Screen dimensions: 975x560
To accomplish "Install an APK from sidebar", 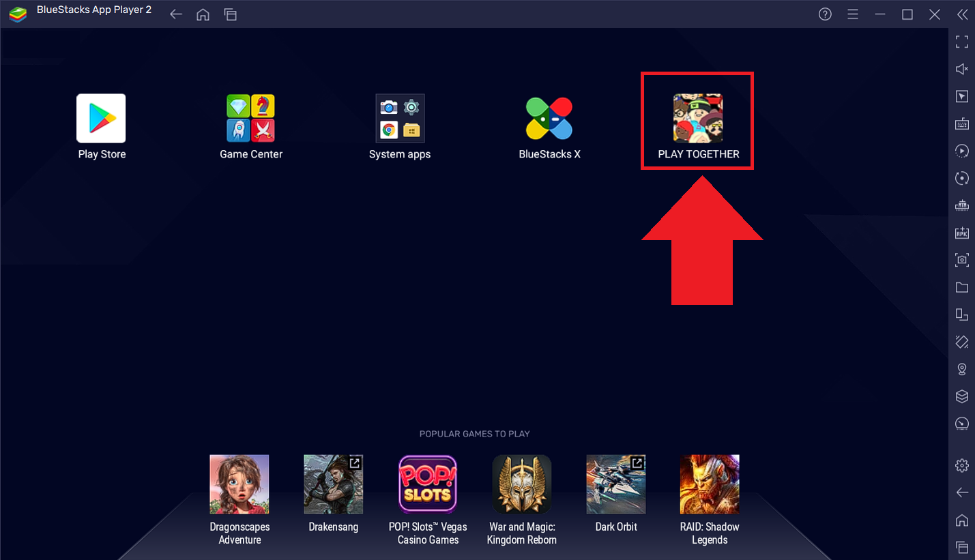I will coord(962,233).
